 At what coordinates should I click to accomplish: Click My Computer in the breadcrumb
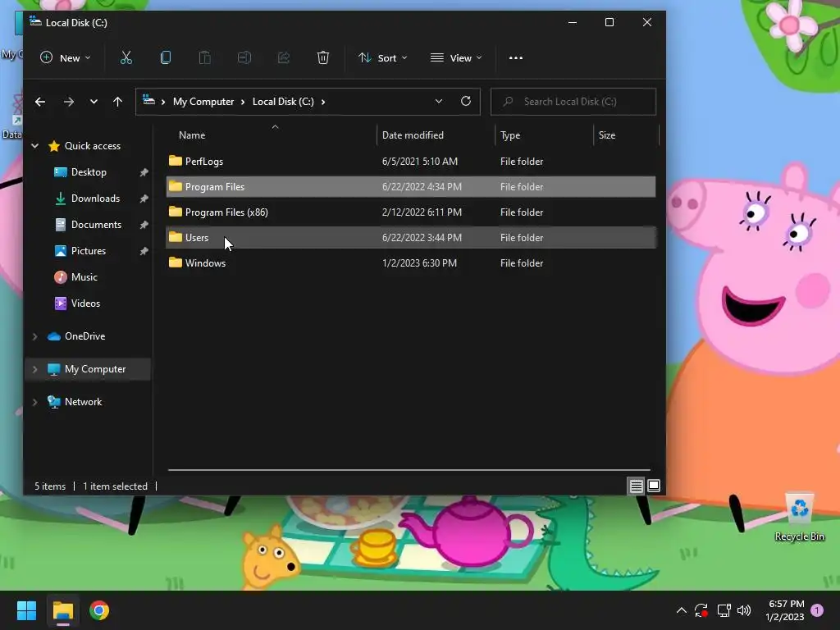(203, 102)
